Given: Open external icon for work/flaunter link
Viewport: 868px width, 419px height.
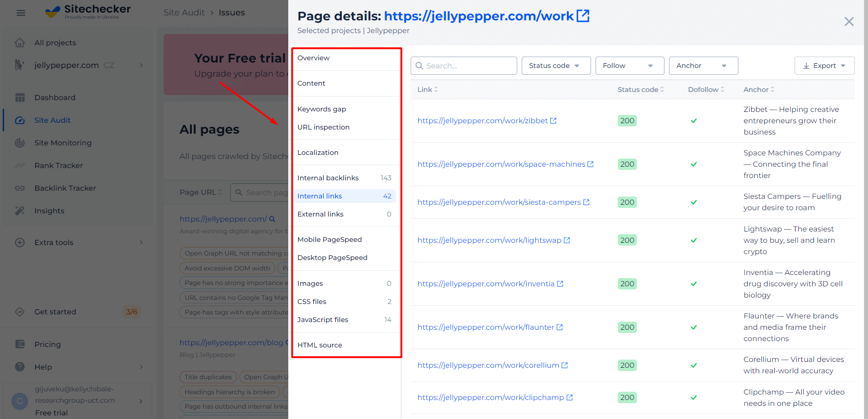Looking at the screenshot, I should click(x=560, y=327).
